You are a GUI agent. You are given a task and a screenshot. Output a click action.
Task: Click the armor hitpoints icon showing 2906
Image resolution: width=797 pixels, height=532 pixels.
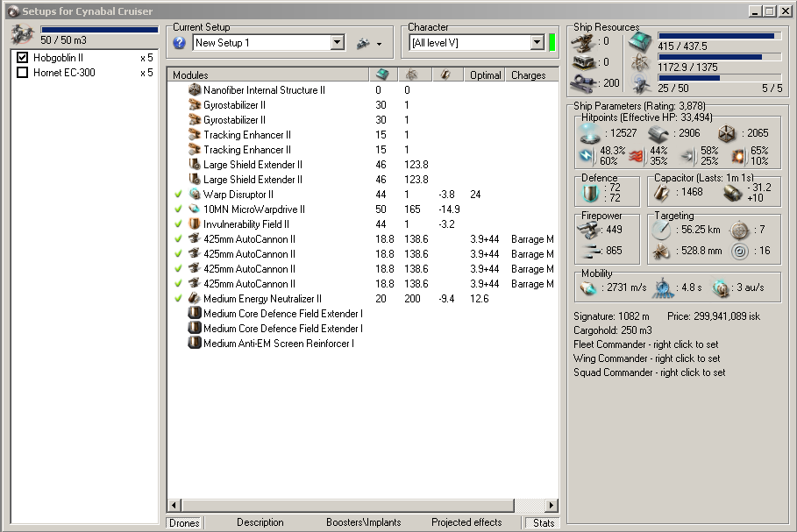[658, 133]
